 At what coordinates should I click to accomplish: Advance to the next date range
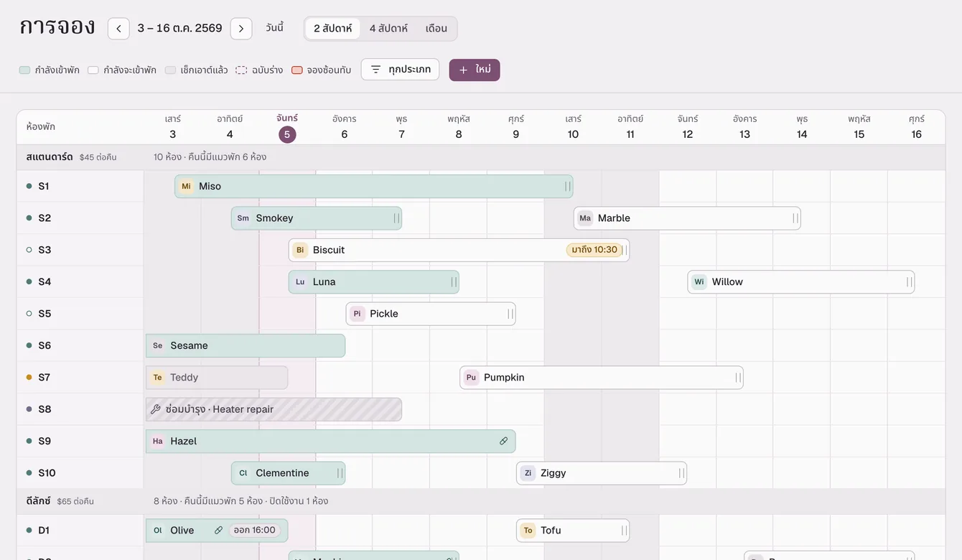point(241,29)
